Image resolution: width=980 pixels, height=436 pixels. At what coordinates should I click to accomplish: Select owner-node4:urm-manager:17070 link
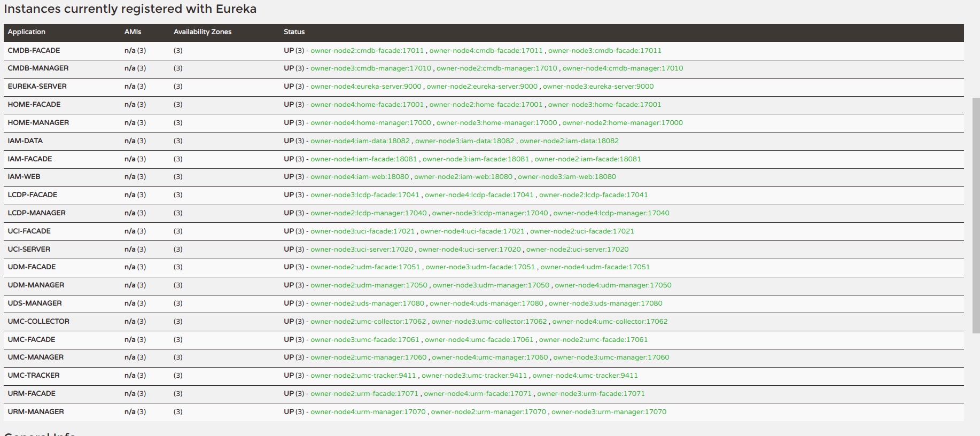tap(368, 412)
